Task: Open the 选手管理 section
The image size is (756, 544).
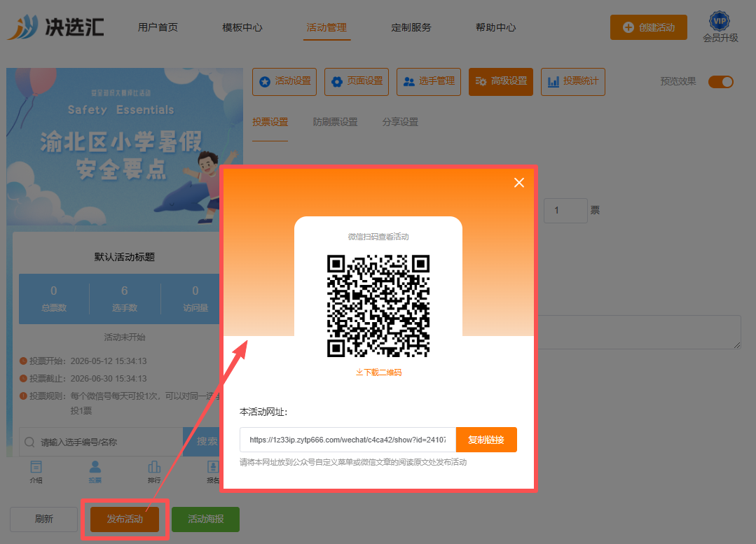Action: point(429,82)
